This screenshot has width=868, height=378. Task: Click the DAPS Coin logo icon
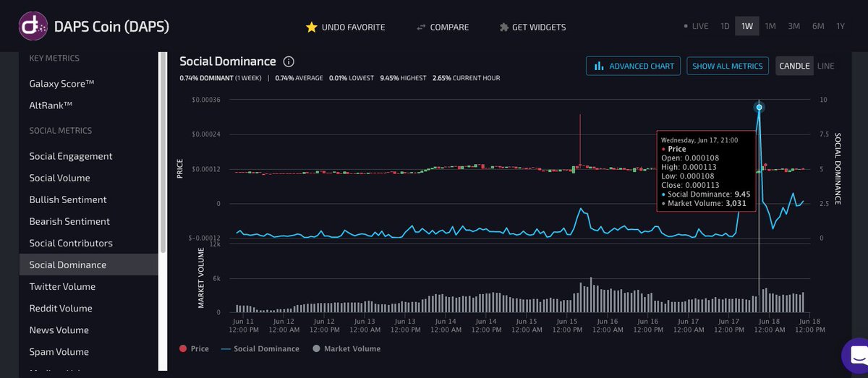tap(33, 27)
